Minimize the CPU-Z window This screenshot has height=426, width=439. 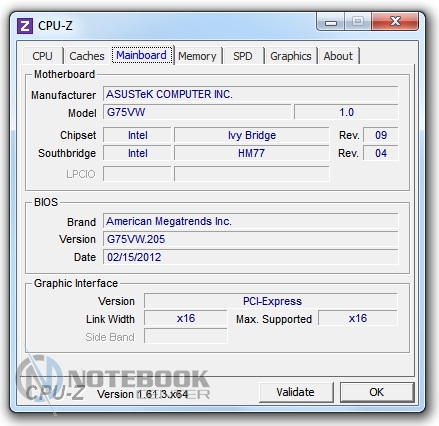(331, 22)
